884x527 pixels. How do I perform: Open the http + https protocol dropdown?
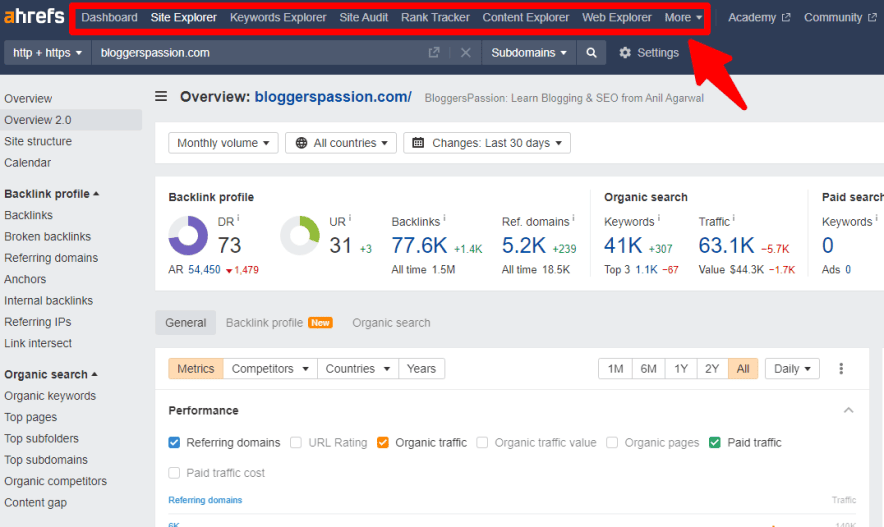pos(47,52)
